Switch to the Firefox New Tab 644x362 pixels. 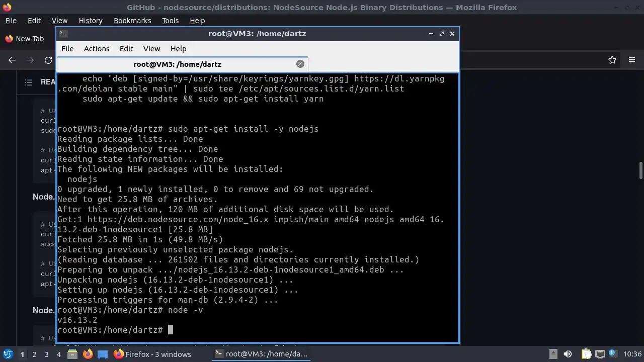point(25,39)
